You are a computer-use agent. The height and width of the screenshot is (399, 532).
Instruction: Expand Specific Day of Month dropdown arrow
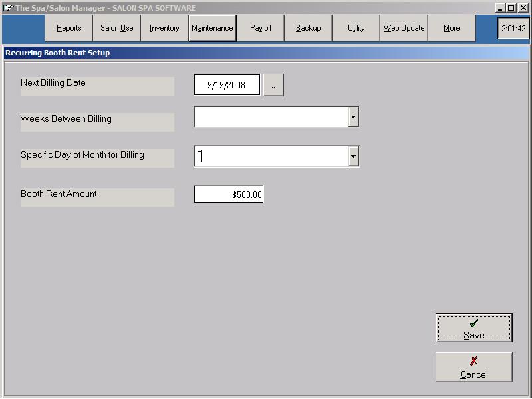click(353, 156)
